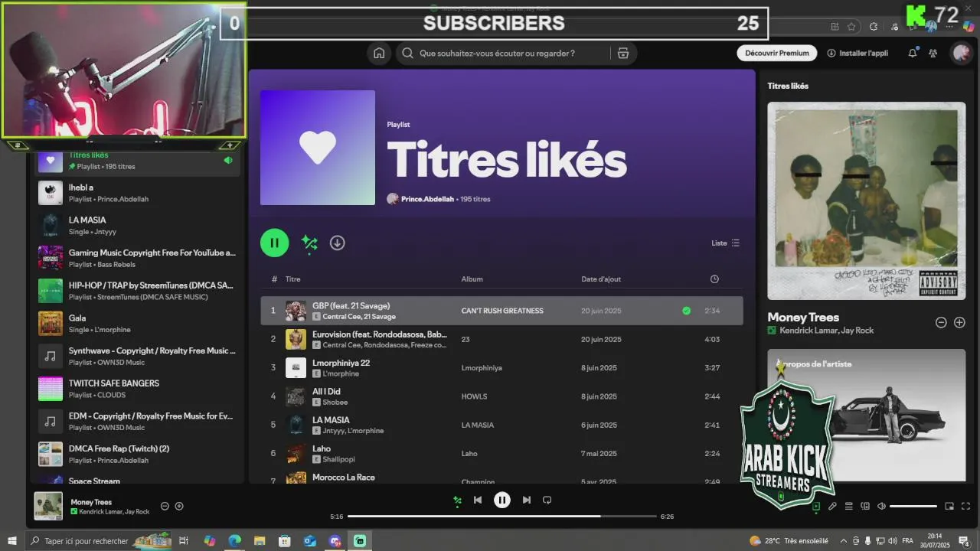Open Microsoft Edge from taskbar

pos(234,541)
